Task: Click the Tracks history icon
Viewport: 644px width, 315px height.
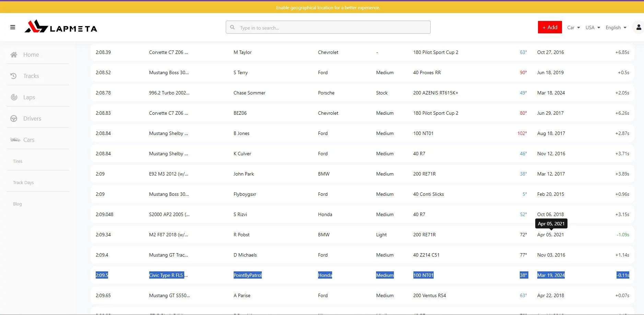Action: coord(14,76)
